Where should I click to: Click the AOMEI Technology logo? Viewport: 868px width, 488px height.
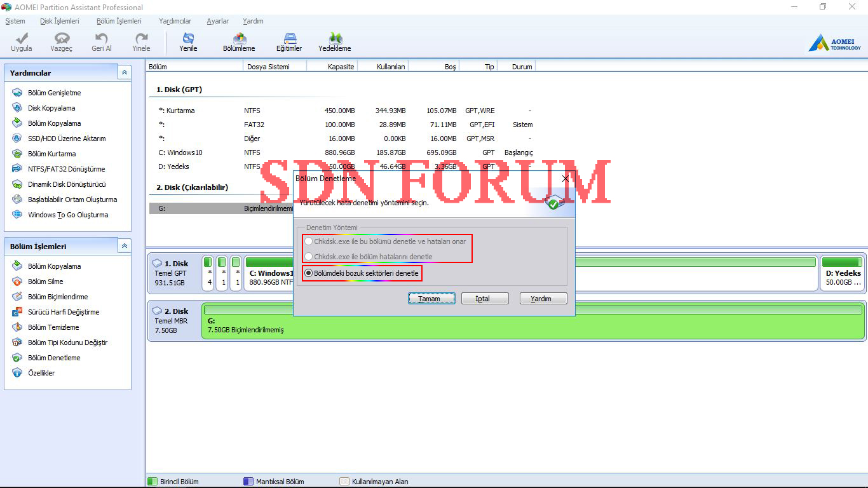coord(834,43)
